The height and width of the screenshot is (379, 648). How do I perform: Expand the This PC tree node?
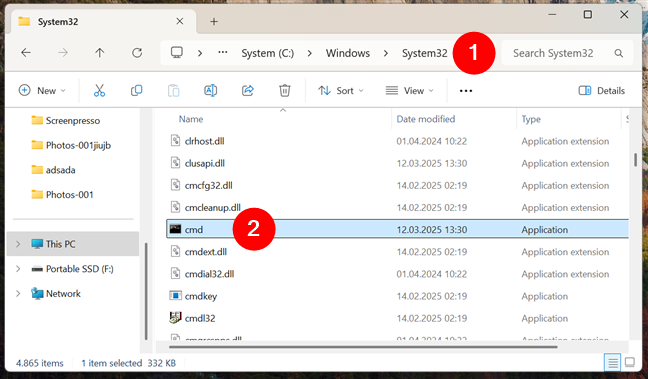pos(18,244)
